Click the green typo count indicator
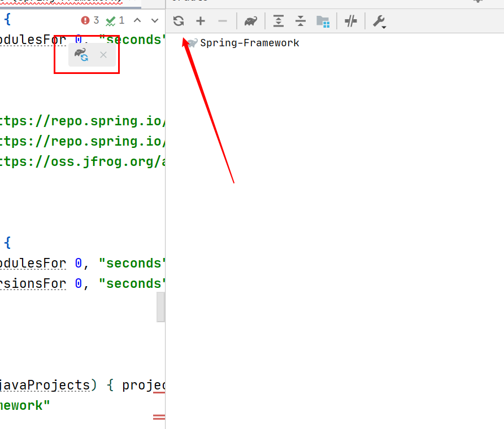This screenshot has width=504, height=429. click(x=115, y=20)
